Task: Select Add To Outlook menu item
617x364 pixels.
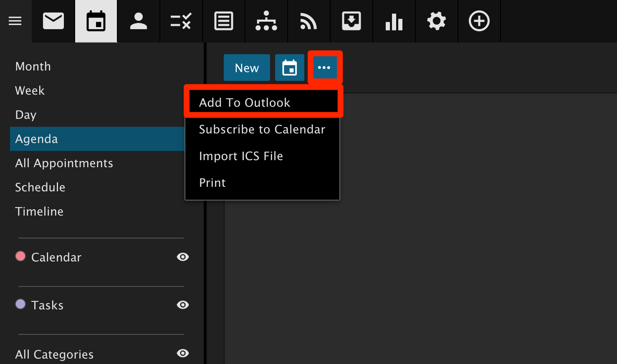Action: (245, 103)
